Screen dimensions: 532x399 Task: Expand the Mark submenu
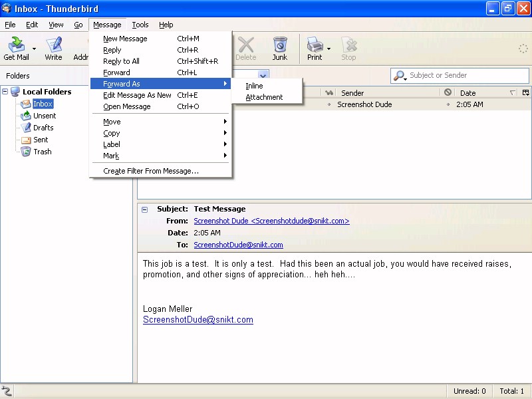click(x=161, y=156)
